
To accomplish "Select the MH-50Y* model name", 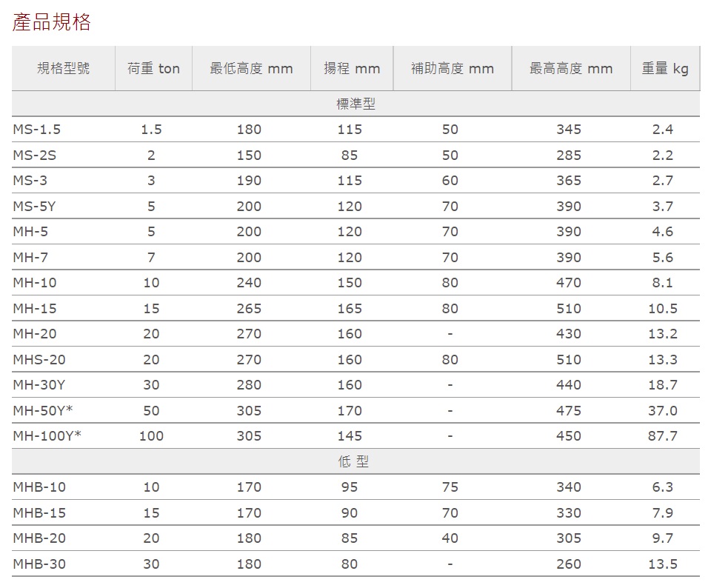I will (42, 411).
